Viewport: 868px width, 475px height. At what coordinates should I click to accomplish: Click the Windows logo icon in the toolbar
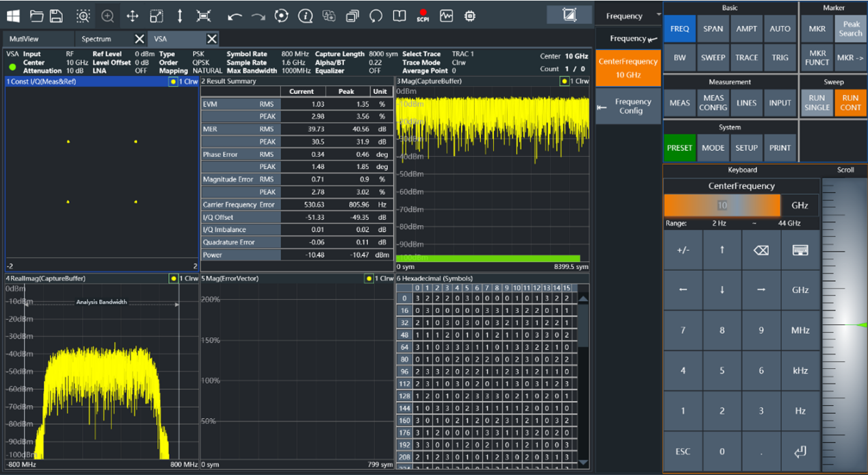13,15
